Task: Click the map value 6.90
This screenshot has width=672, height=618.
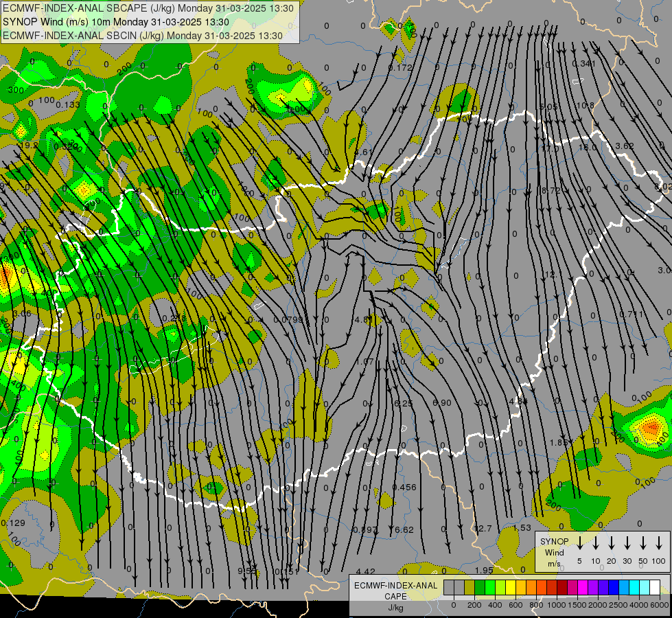Action: point(442,402)
